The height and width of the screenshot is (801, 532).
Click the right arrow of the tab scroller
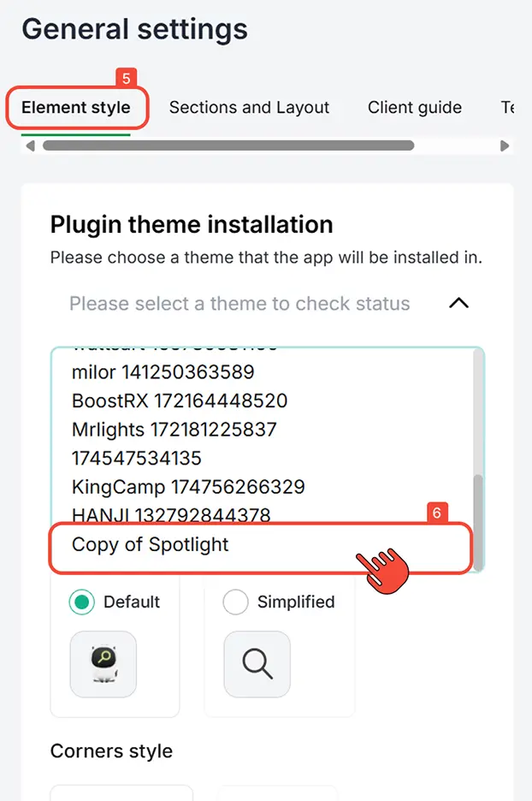[x=505, y=145]
